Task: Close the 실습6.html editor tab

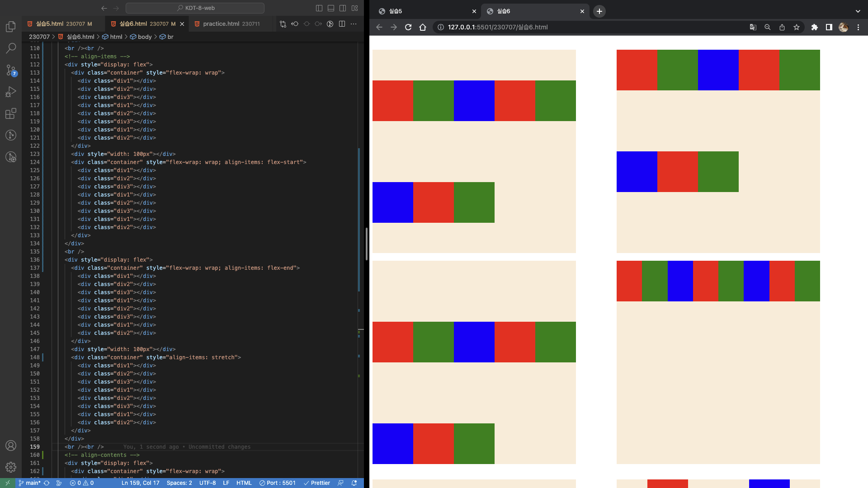Action: pos(182,24)
